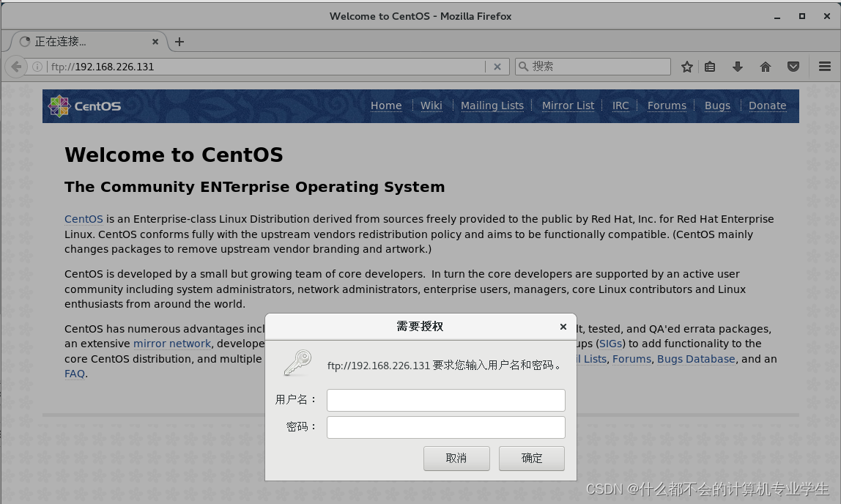Screen dimensions: 841x504
Task: Open the reading list icon next to star
Action: click(710, 66)
